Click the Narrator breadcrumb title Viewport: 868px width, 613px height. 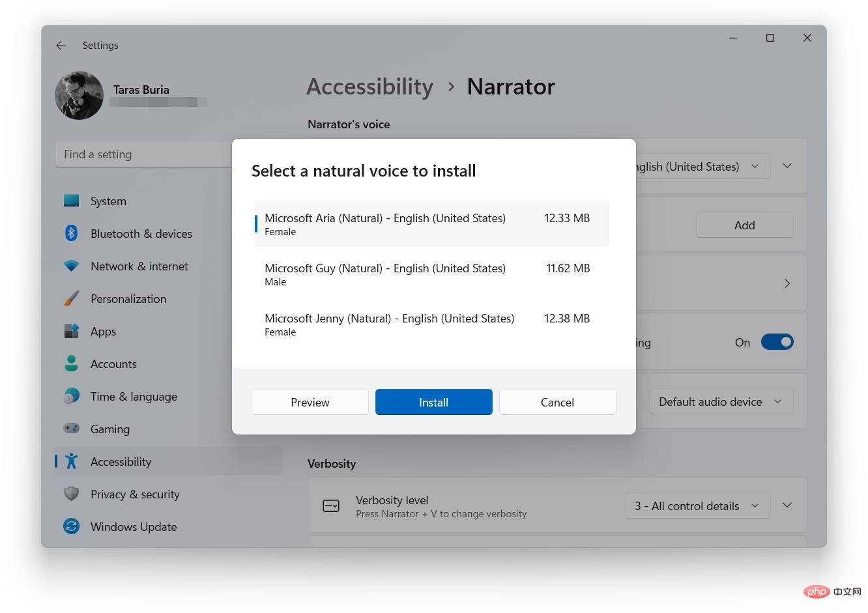pyautogui.click(x=511, y=87)
